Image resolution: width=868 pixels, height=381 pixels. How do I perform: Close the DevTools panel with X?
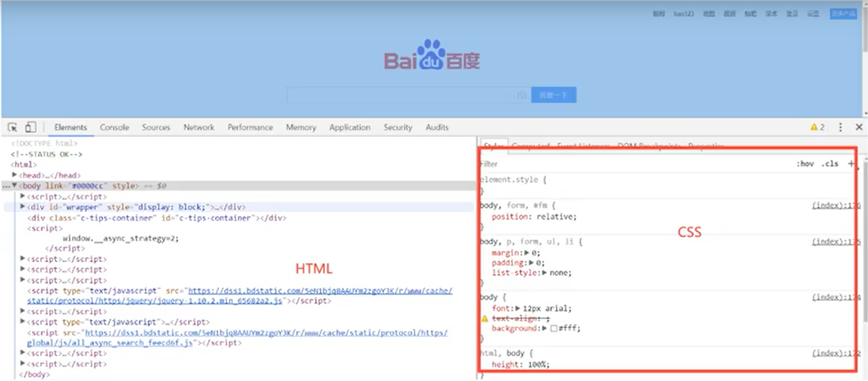(859, 126)
